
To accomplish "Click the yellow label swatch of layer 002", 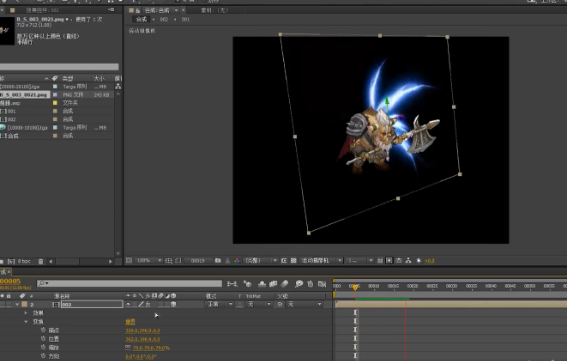I will coord(24,304).
